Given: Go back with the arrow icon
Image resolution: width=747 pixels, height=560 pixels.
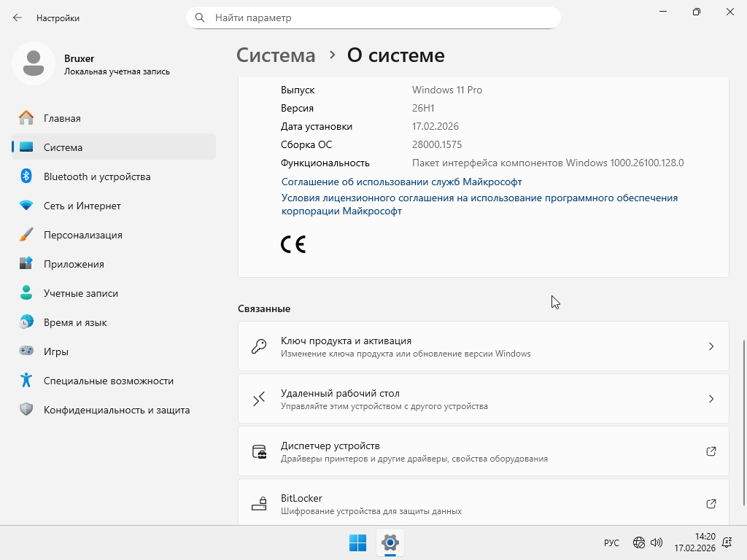Looking at the screenshot, I should pyautogui.click(x=18, y=17).
